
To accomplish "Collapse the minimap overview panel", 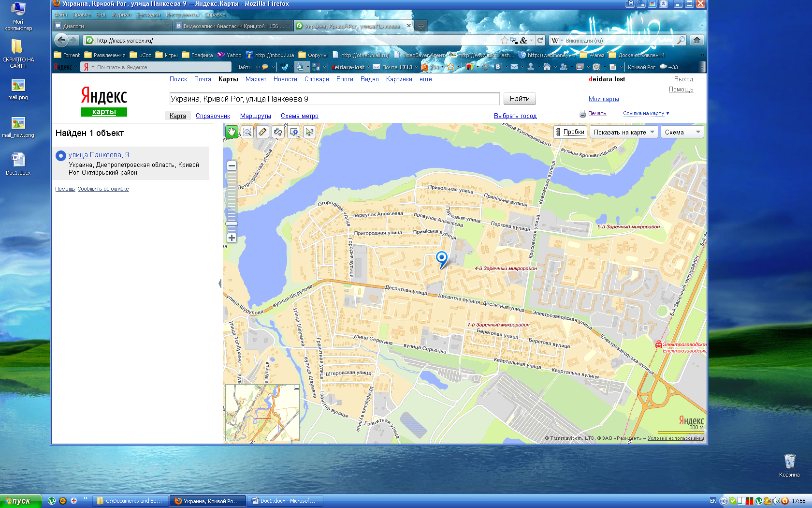I will (x=296, y=388).
